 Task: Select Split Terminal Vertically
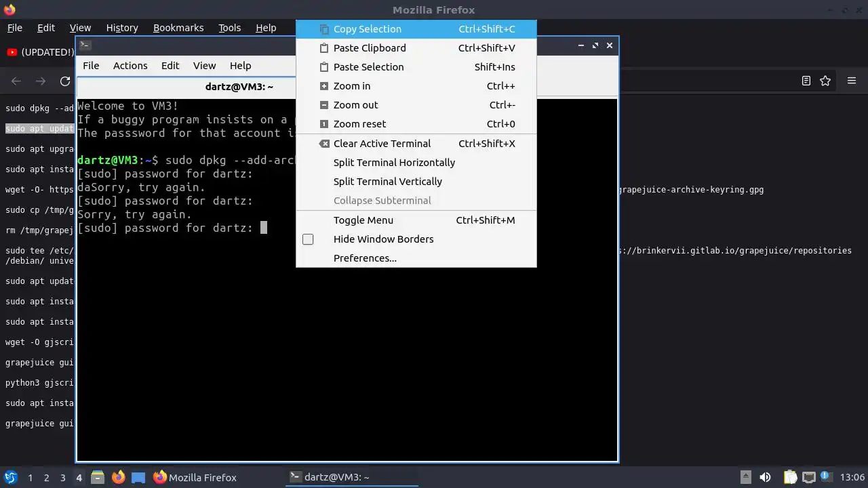[416, 182]
